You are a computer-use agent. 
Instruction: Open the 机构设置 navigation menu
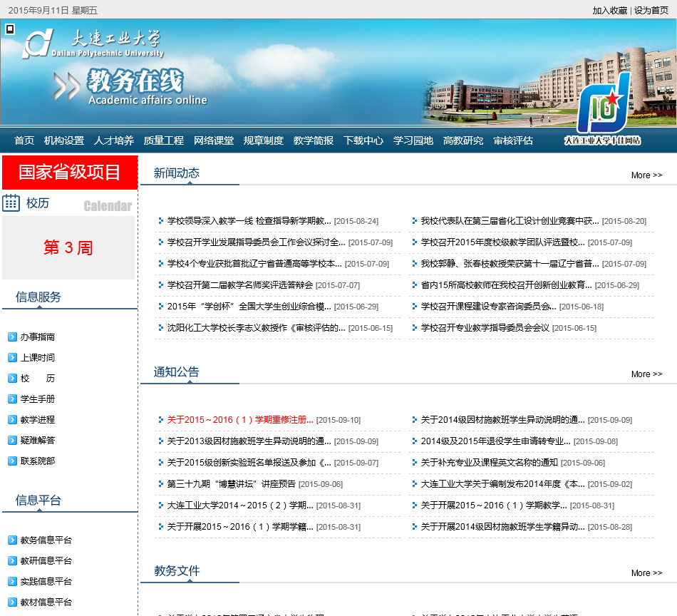(64, 140)
